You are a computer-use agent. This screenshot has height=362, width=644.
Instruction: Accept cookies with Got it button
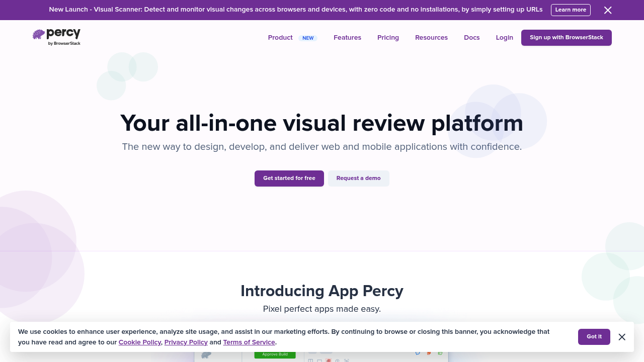click(594, 337)
